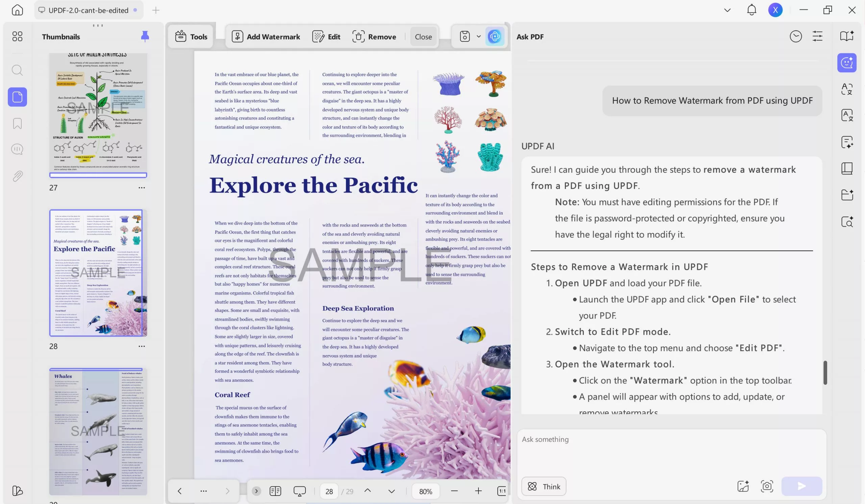Expand the title bar dropdown chevron
This screenshot has width=865, height=504.
coord(727,10)
